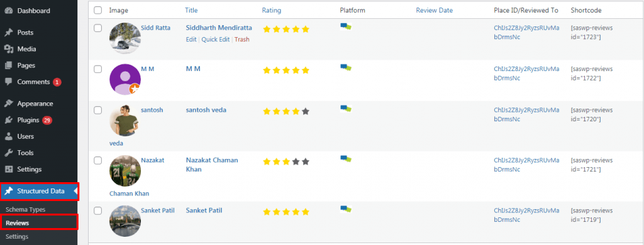Click the Plugins plug icon
Screen dimensions: 644x245
tap(8, 120)
